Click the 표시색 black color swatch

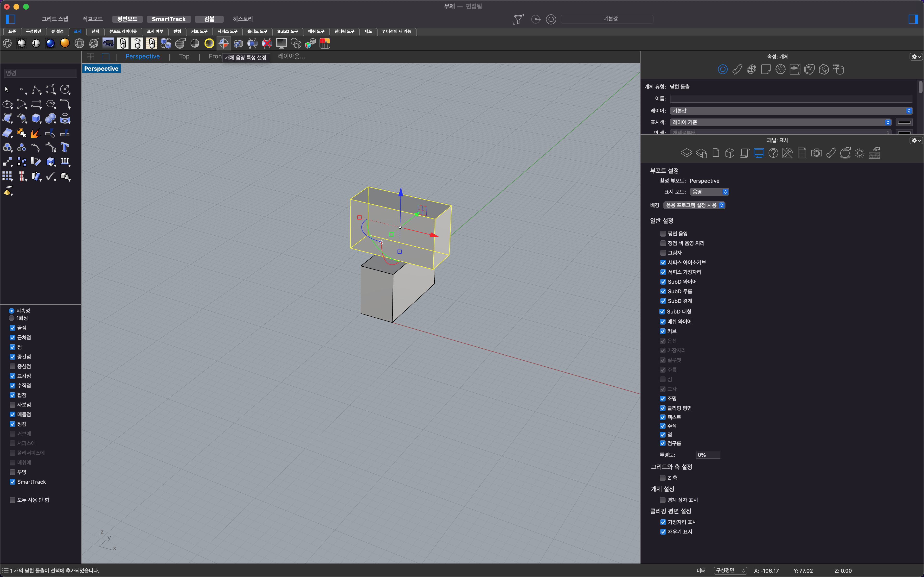click(x=904, y=122)
